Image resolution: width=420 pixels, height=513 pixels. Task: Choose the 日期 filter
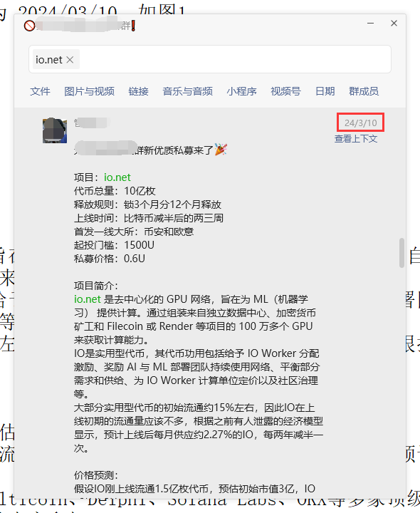(325, 91)
